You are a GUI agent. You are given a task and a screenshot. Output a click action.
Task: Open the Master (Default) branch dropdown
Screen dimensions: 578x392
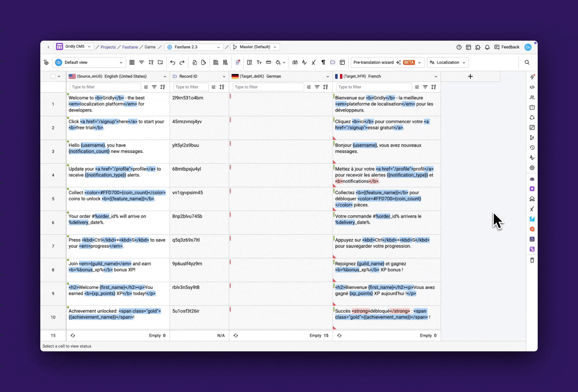coord(255,47)
